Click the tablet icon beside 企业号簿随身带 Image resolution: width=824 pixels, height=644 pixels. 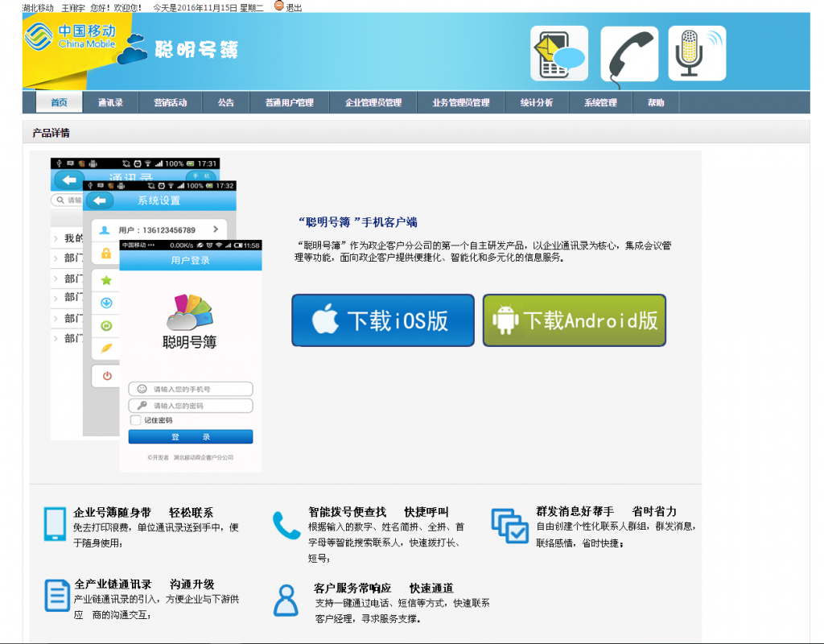click(56, 523)
